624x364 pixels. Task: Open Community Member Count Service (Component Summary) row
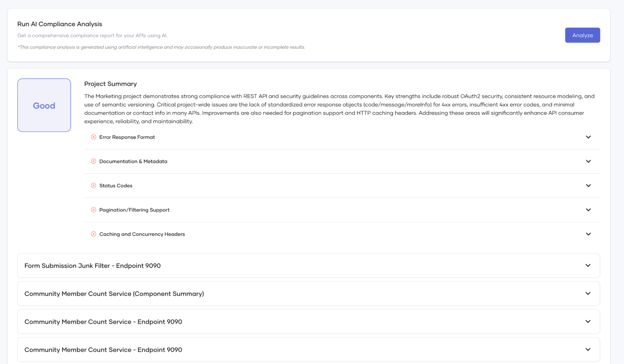(x=114, y=294)
